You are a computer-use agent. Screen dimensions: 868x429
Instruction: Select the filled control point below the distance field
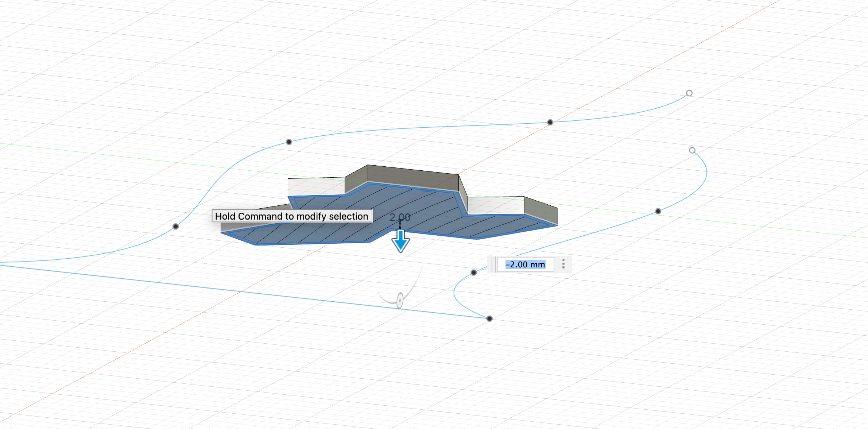tap(473, 272)
